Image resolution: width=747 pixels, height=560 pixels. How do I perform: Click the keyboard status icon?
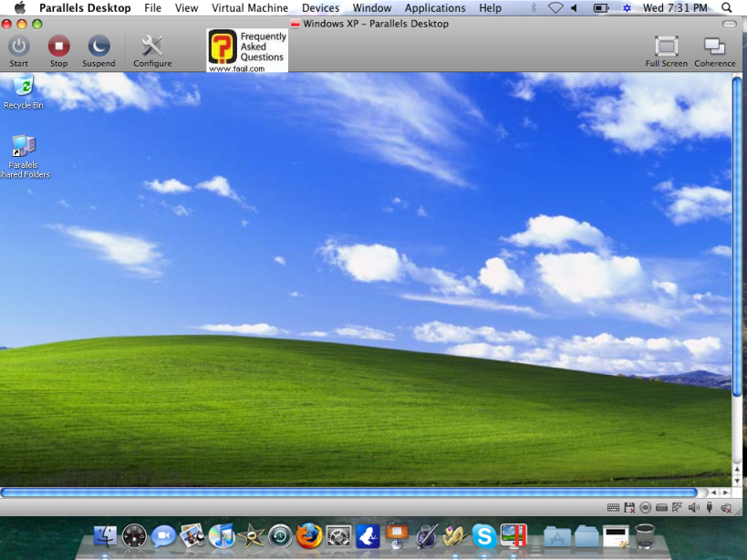[x=613, y=508]
